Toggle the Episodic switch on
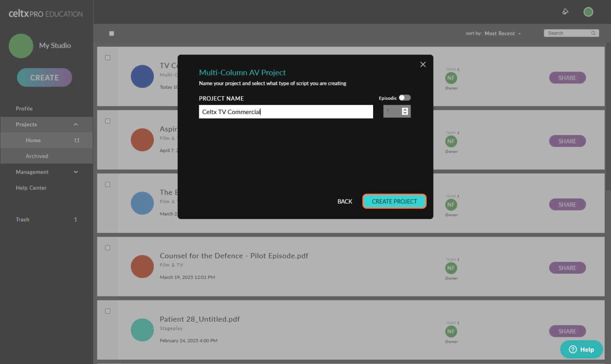The width and height of the screenshot is (611, 364). [405, 98]
